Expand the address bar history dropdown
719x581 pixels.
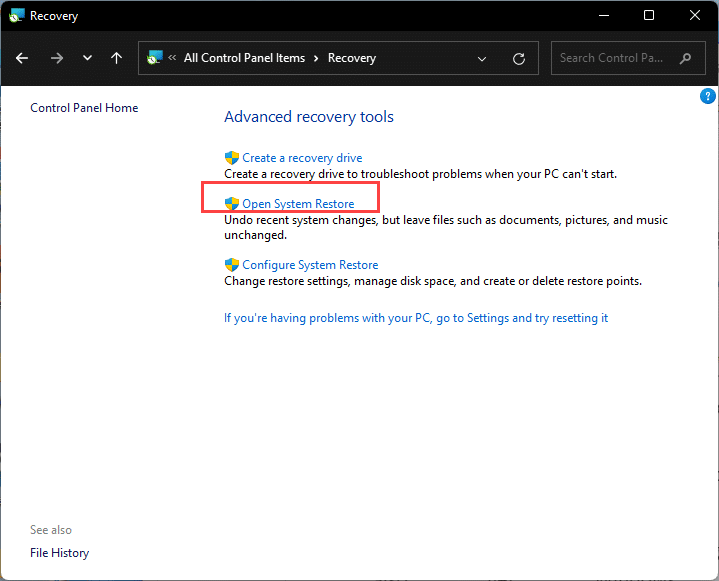tap(481, 59)
